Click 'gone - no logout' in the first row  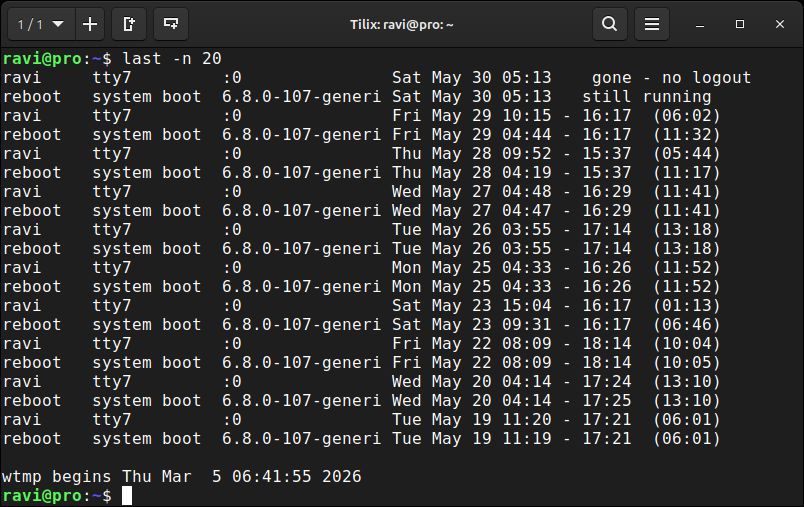671,77
